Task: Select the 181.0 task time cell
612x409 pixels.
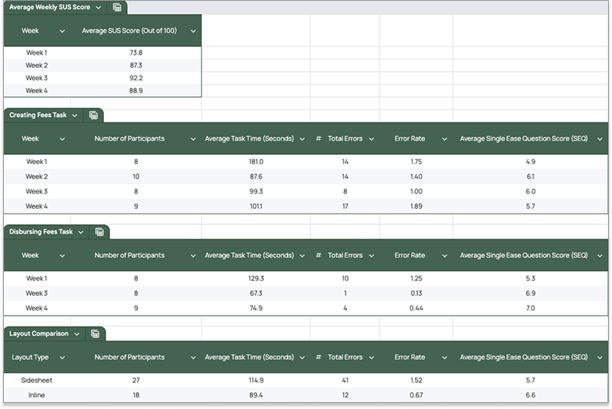Action: coord(256,162)
